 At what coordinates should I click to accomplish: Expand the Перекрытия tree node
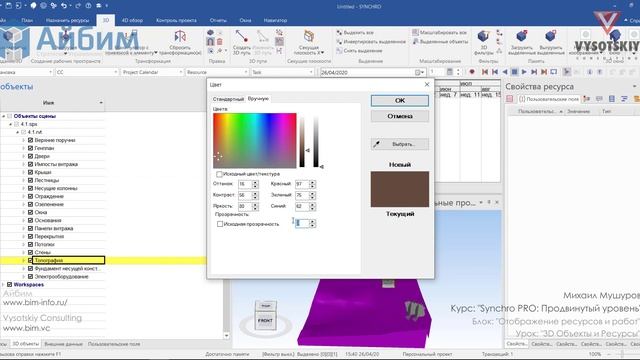coord(23,236)
